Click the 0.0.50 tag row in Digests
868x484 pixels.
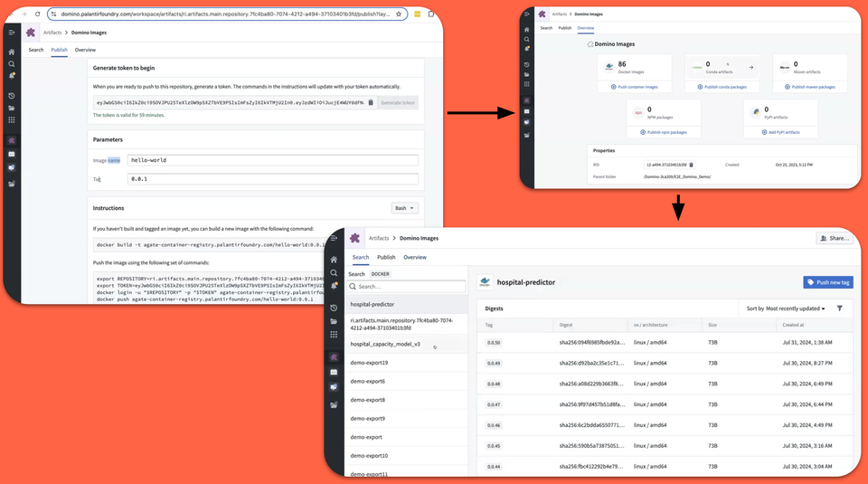click(665, 343)
